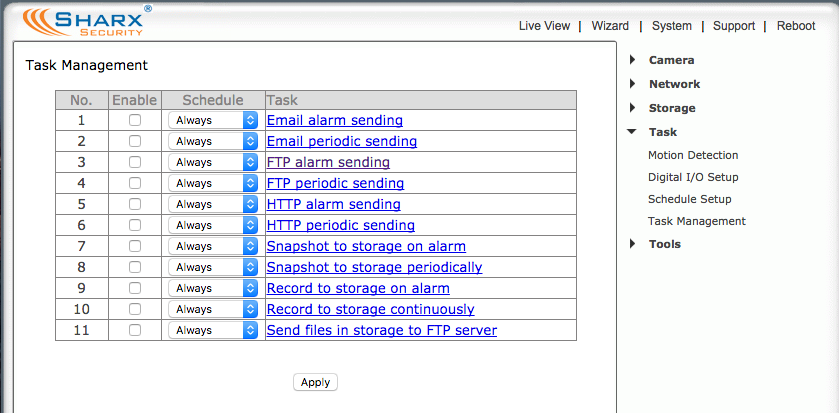Open the FTP alarm sending link

click(328, 162)
